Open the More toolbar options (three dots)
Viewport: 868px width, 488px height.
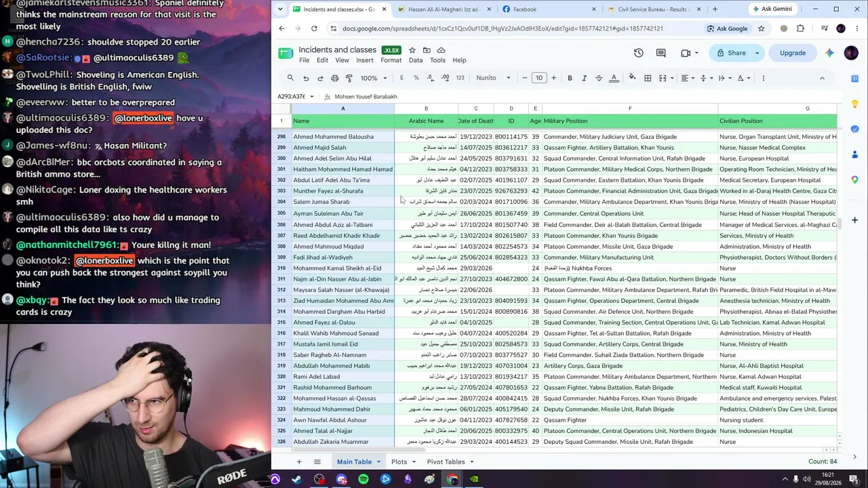pyautogui.click(x=764, y=78)
